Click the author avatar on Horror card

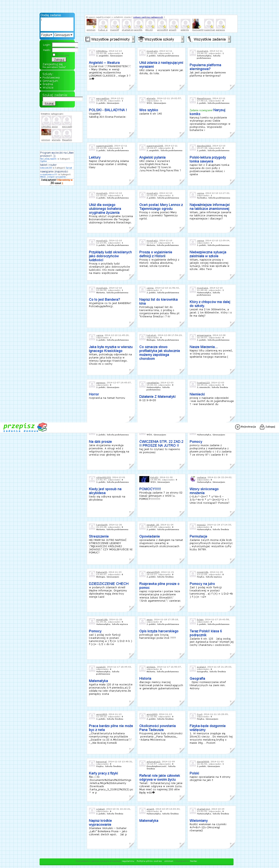pos(92,384)
